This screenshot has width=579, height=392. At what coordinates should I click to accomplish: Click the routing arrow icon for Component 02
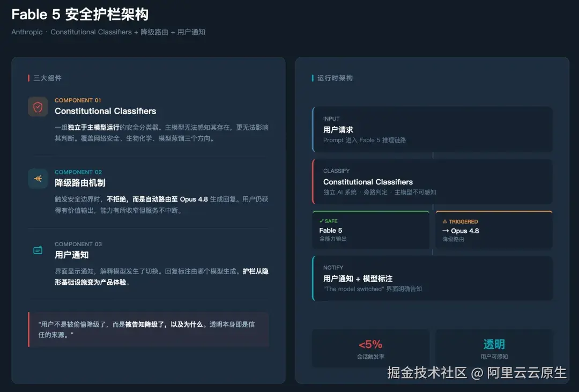click(x=38, y=179)
